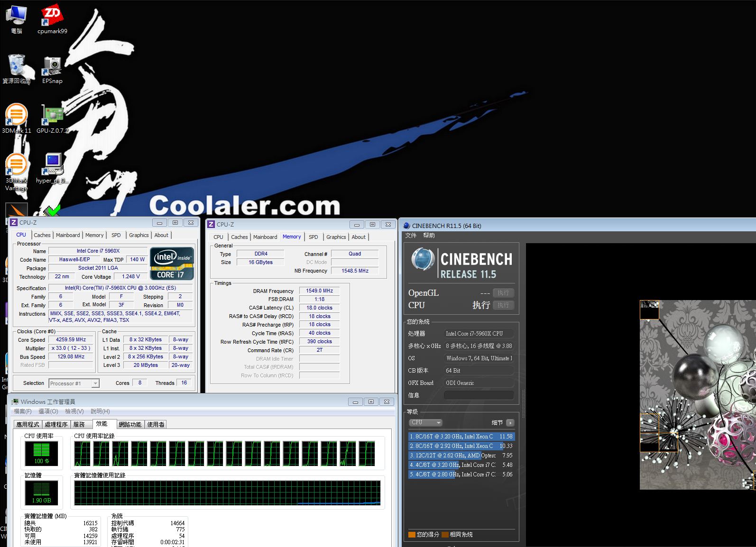Screen dimensions: 756x547
Task: Launch hyper_pi shortcut icon
Action: (52, 168)
